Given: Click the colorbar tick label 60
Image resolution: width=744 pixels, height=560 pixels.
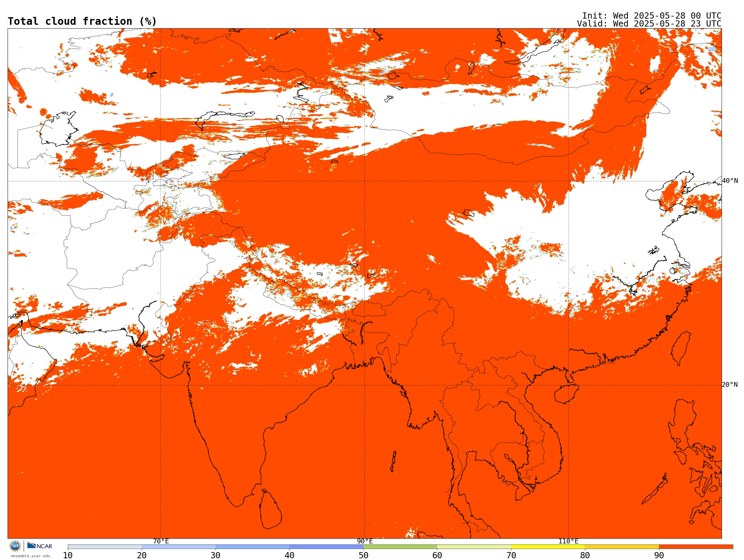Looking at the screenshot, I should point(437,556).
